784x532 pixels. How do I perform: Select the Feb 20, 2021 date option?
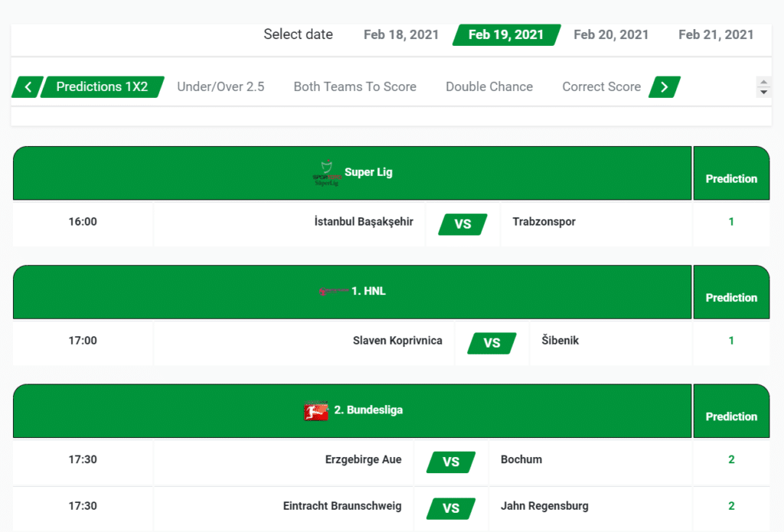[611, 34]
